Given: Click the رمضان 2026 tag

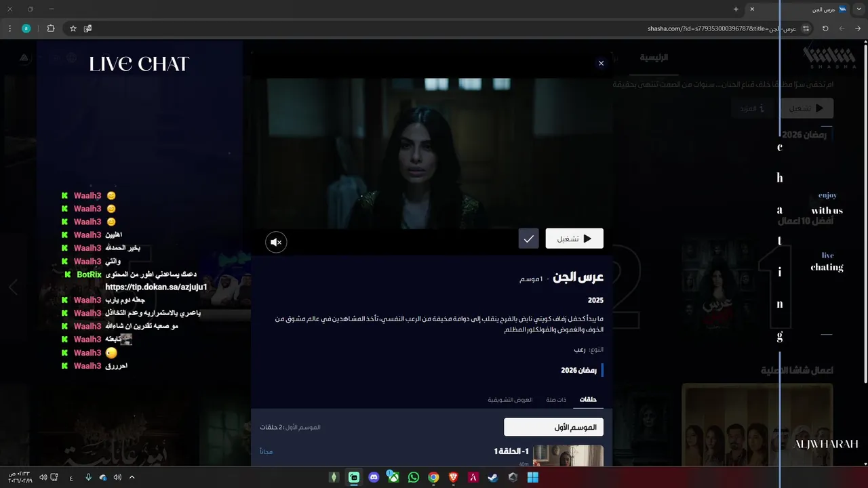Looking at the screenshot, I should (x=578, y=370).
